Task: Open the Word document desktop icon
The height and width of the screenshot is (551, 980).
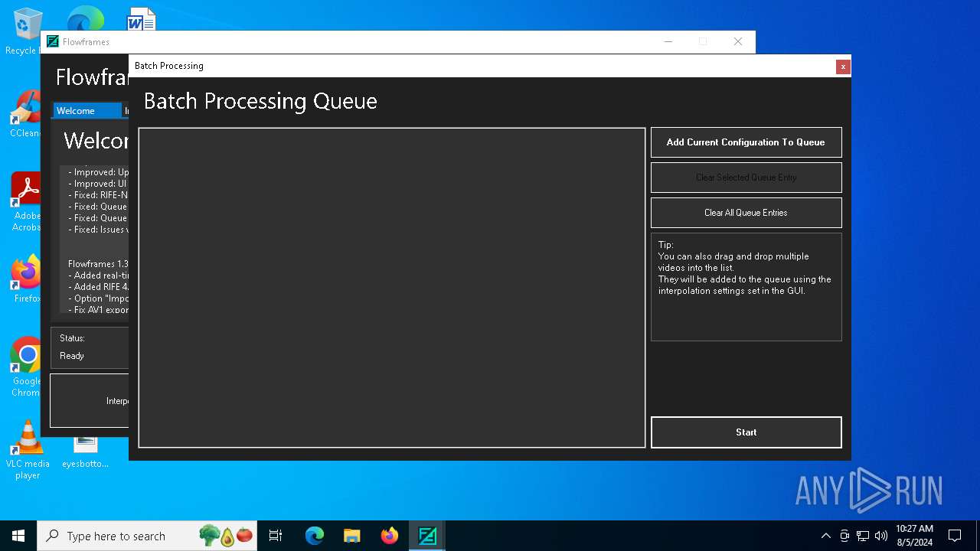Action: pyautogui.click(x=141, y=18)
